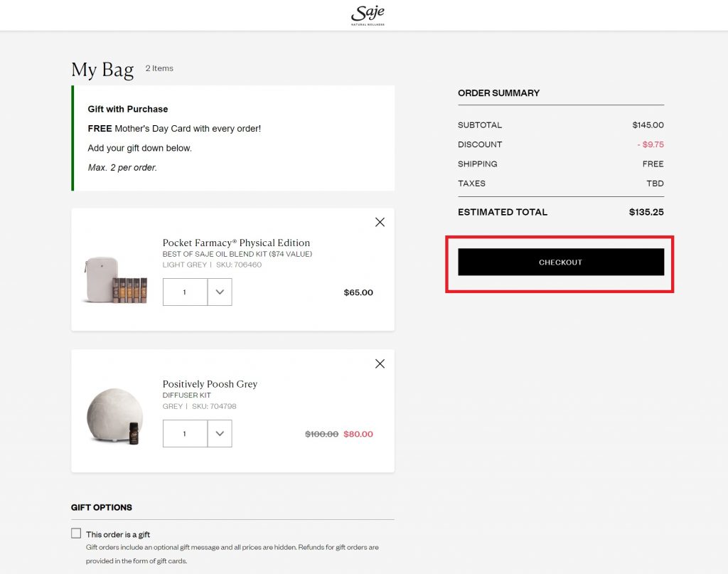Open the Positively Poosh Grey title link

tap(210, 384)
